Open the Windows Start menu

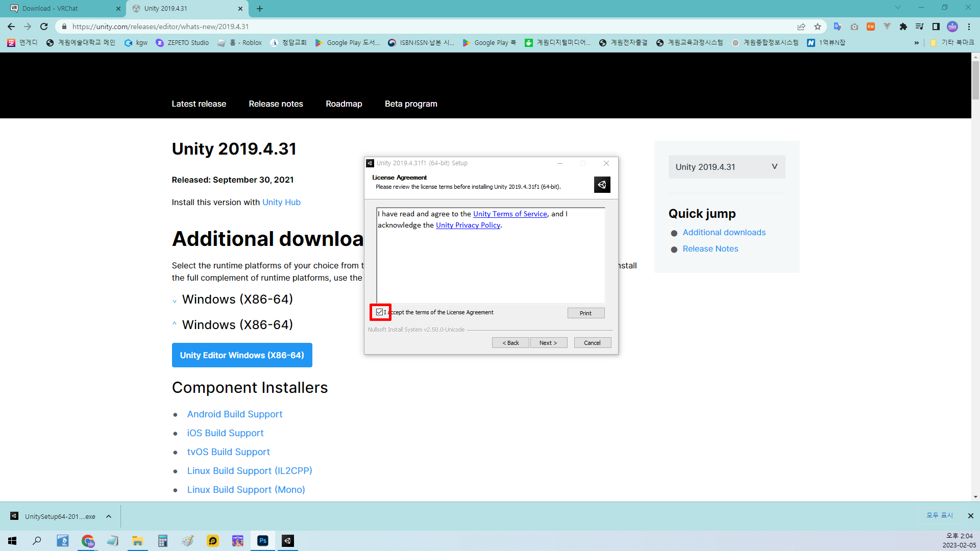click(12, 541)
